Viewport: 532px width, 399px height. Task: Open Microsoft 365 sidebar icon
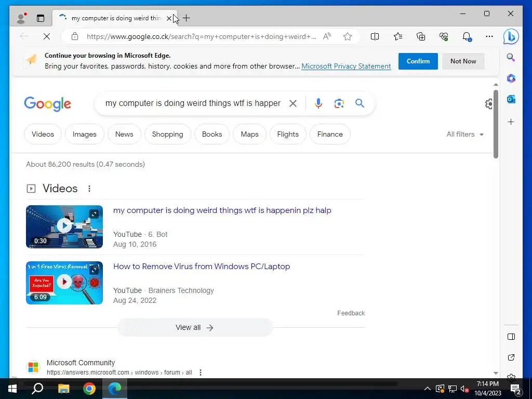511,78
